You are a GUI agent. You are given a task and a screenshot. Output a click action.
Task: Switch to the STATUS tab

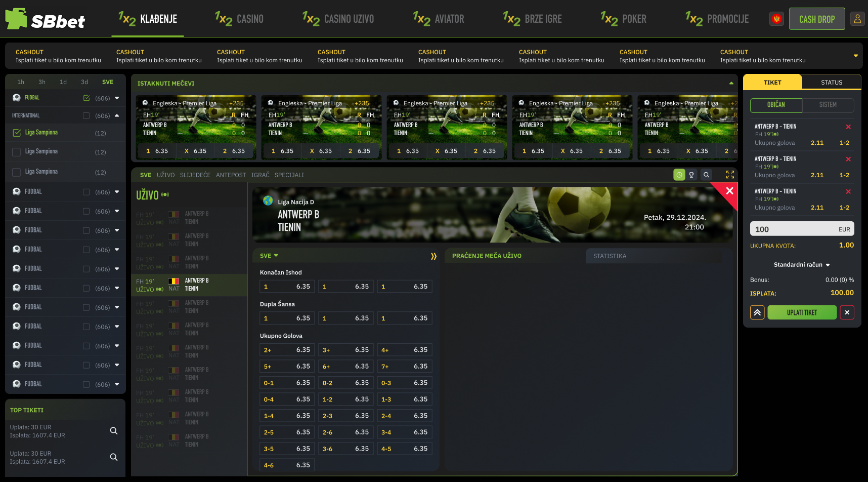click(x=831, y=83)
